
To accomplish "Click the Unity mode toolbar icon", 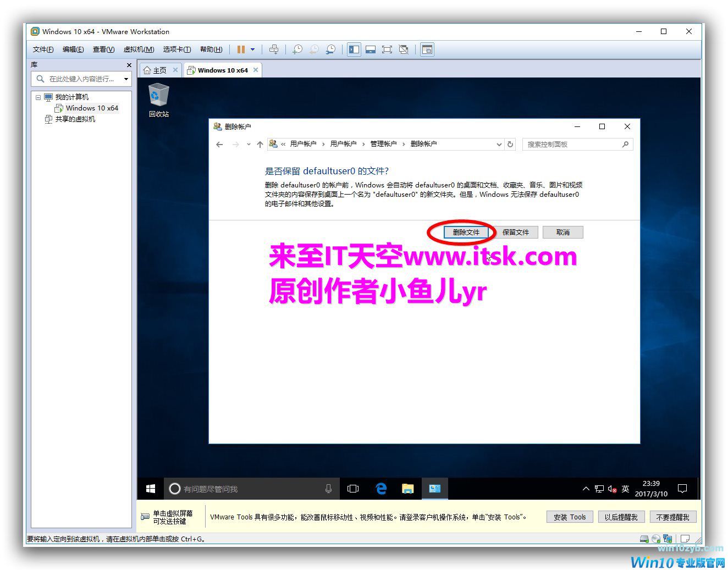I will click(404, 49).
